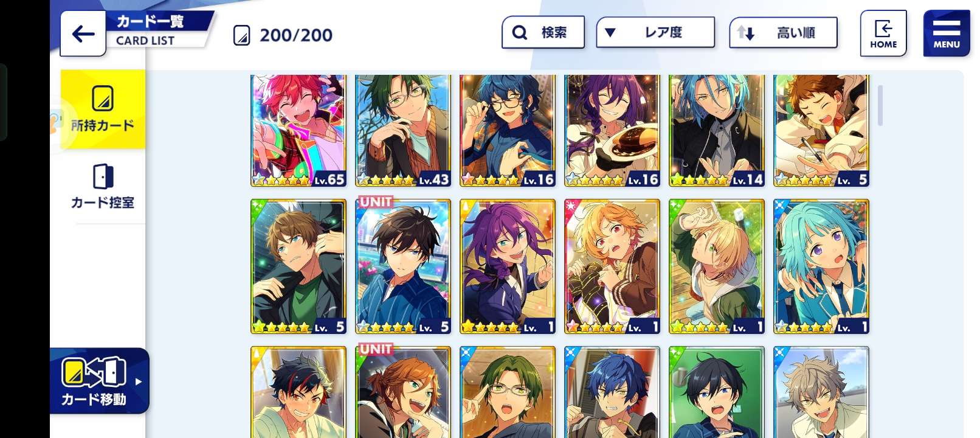Switch to the カード控室 tab

pos(103,187)
